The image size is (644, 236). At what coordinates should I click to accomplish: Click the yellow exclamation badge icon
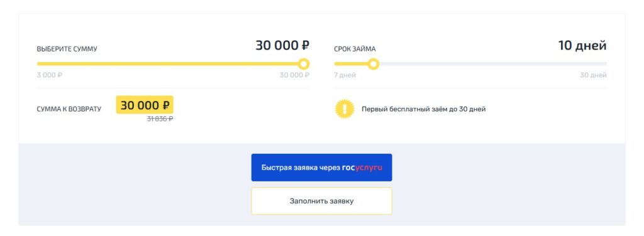[x=345, y=109]
